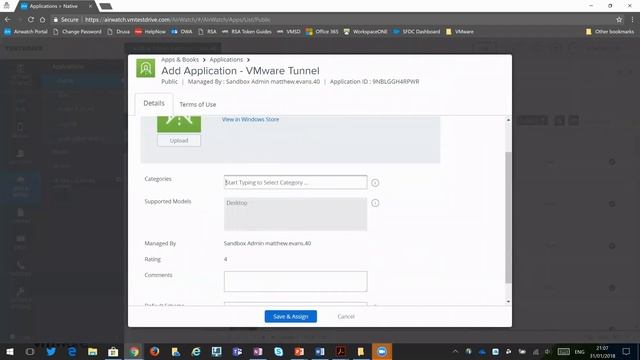Open Adobe Acrobat from the taskbar

click(x=340, y=351)
